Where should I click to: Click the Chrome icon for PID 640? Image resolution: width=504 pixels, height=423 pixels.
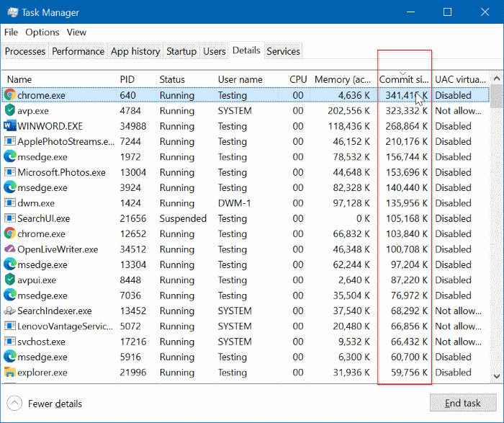[10, 95]
